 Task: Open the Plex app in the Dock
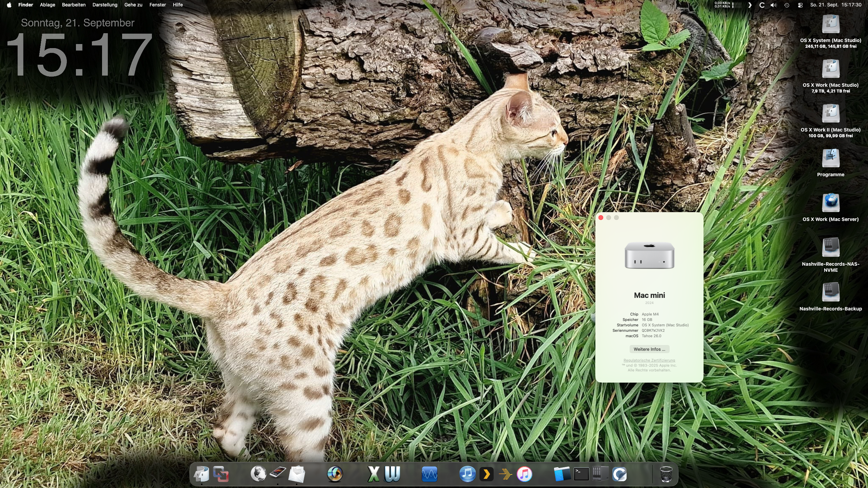click(x=486, y=474)
